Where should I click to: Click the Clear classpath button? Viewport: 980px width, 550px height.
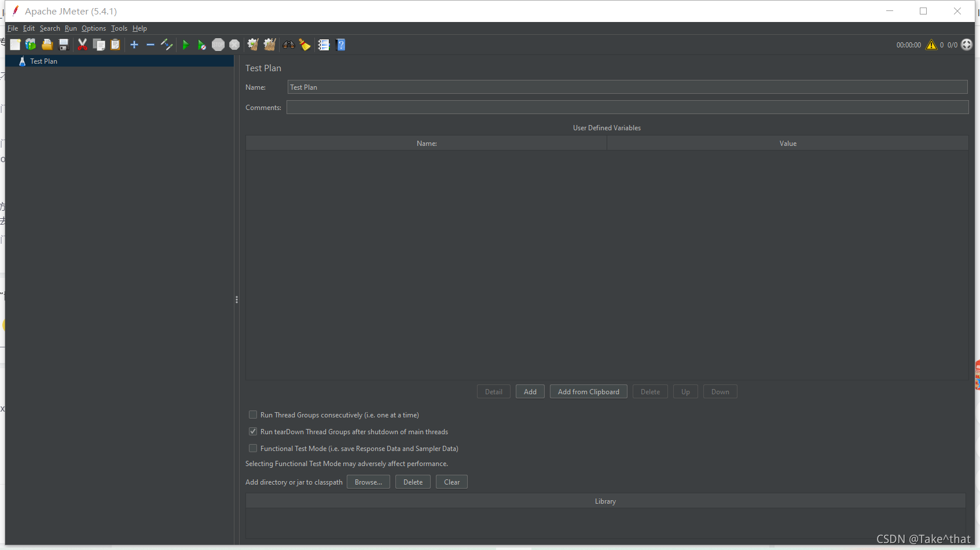pyautogui.click(x=452, y=482)
